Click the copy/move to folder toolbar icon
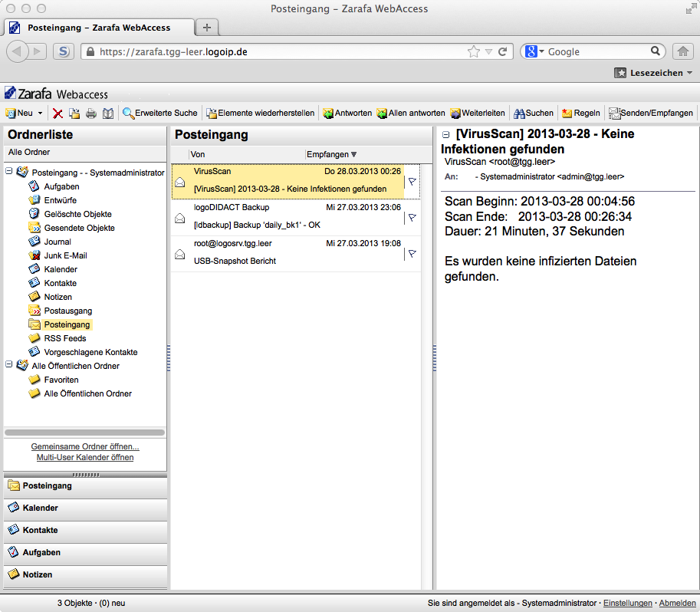The image size is (700, 612). (74, 114)
